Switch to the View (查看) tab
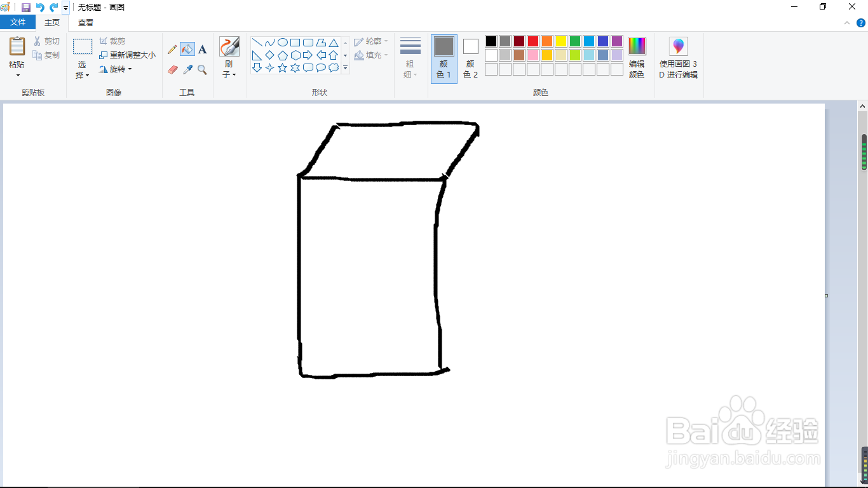Viewport: 868px width, 488px height. click(86, 22)
